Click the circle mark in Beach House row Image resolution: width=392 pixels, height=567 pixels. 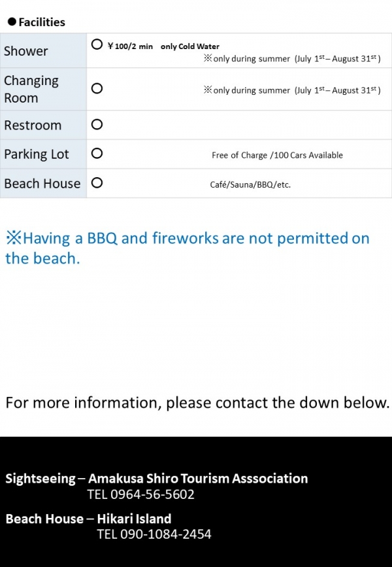click(x=97, y=182)
